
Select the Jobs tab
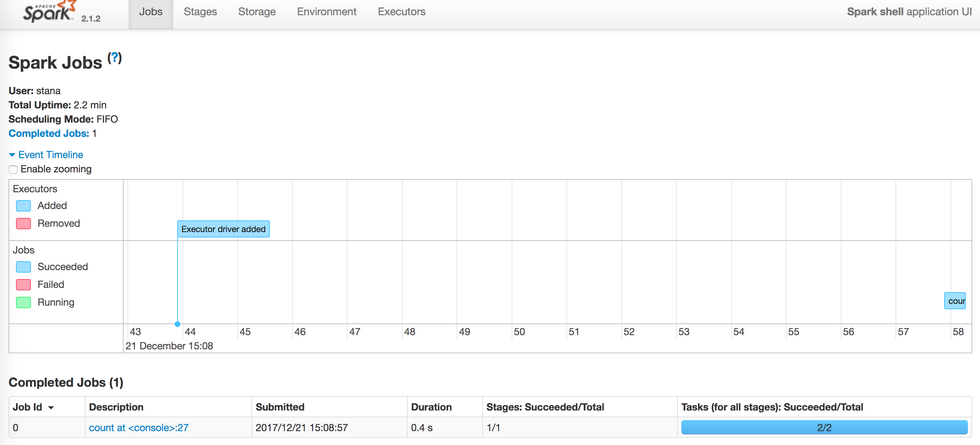click(x=151, y=12)
